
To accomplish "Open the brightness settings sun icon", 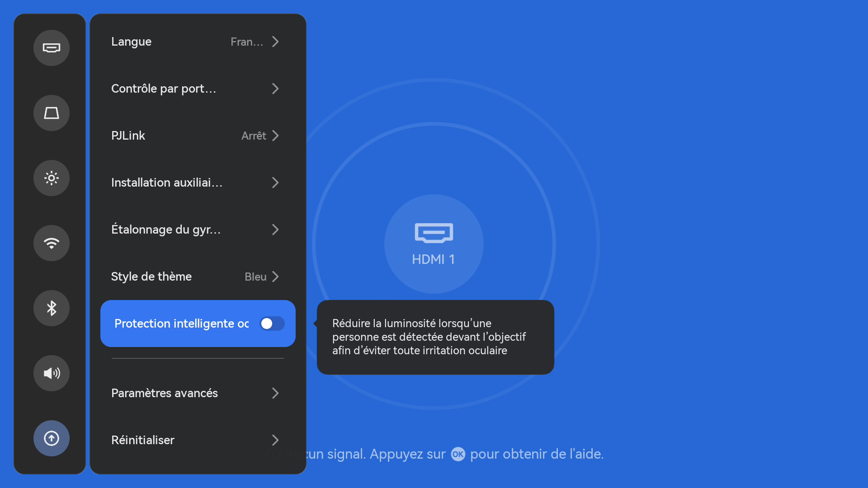I will point(52,178).
